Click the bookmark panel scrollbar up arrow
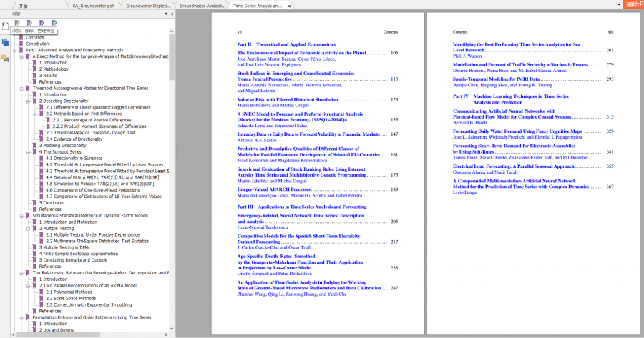Screen dimensions: 644x338 click(x=172, y=31)
